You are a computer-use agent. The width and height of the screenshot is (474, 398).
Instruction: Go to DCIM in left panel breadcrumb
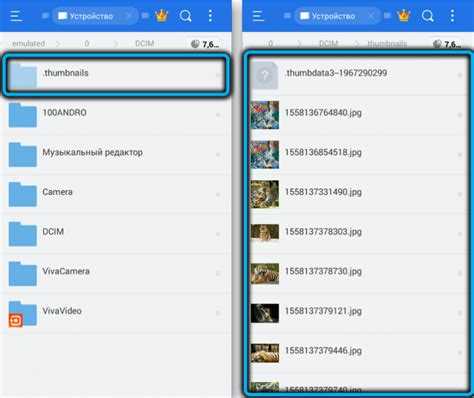tap(145, 44)
